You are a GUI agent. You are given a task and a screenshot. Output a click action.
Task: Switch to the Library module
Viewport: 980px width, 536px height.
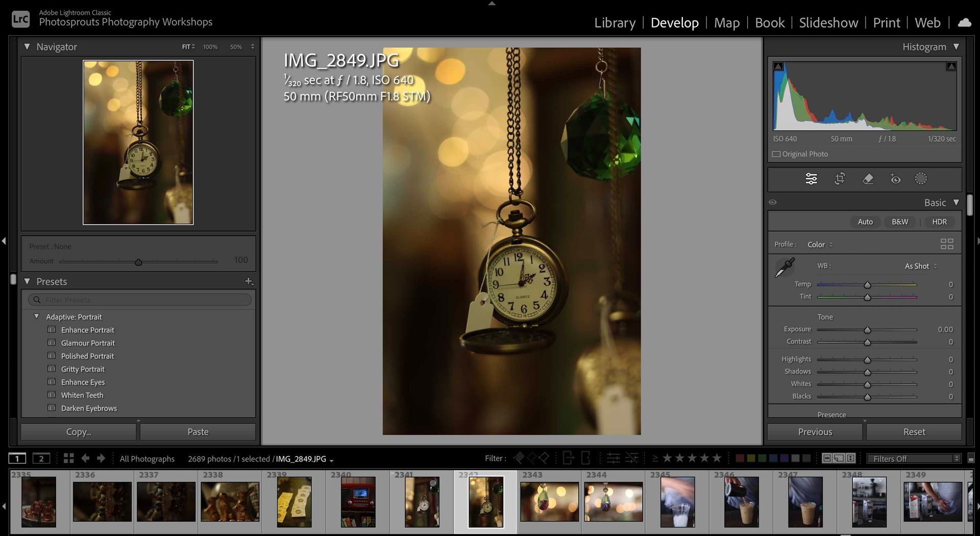615,22
